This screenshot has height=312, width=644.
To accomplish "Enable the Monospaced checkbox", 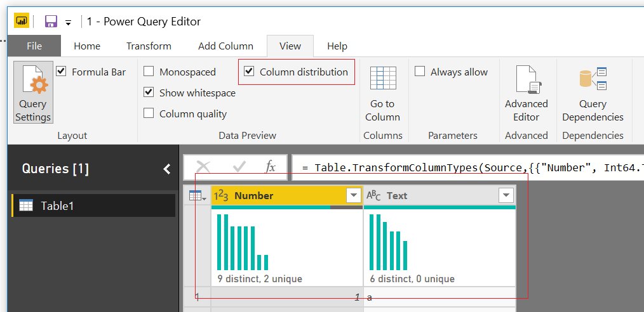I will point(148,72).
